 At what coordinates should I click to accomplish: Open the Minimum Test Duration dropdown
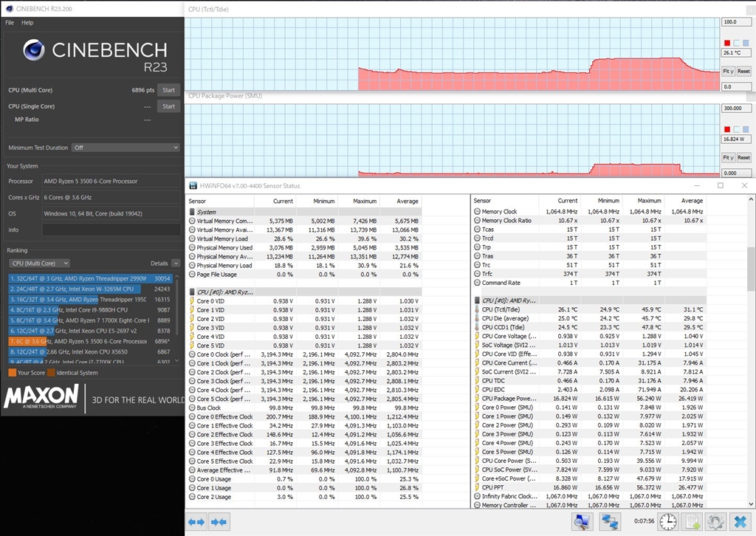point(126,148)
